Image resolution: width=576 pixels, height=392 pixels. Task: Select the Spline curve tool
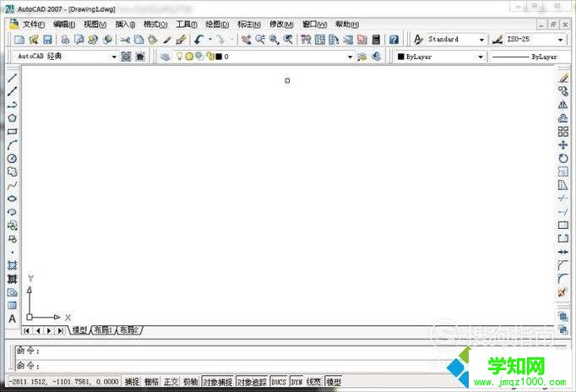(x=12, y=185)
